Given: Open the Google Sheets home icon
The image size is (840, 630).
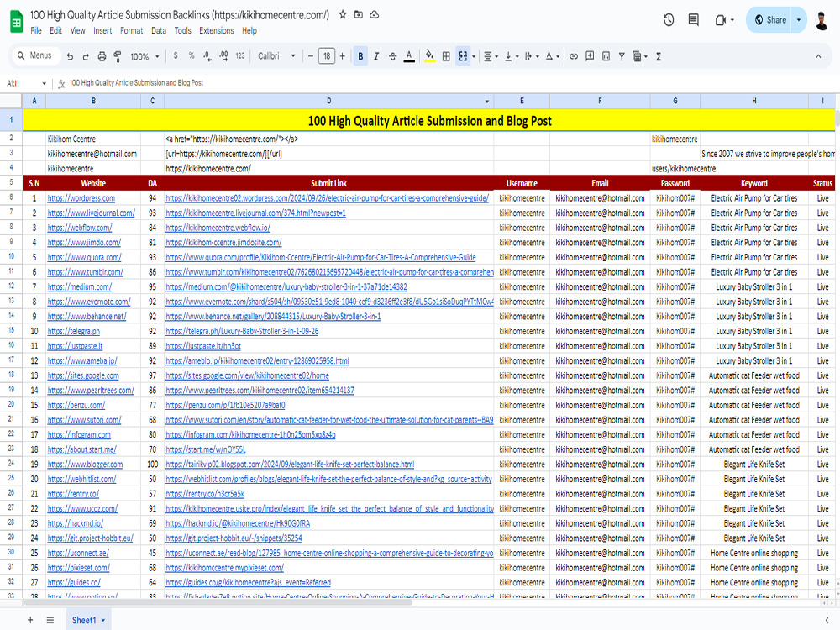Looking at the screenshot, I should coord(17,22).
